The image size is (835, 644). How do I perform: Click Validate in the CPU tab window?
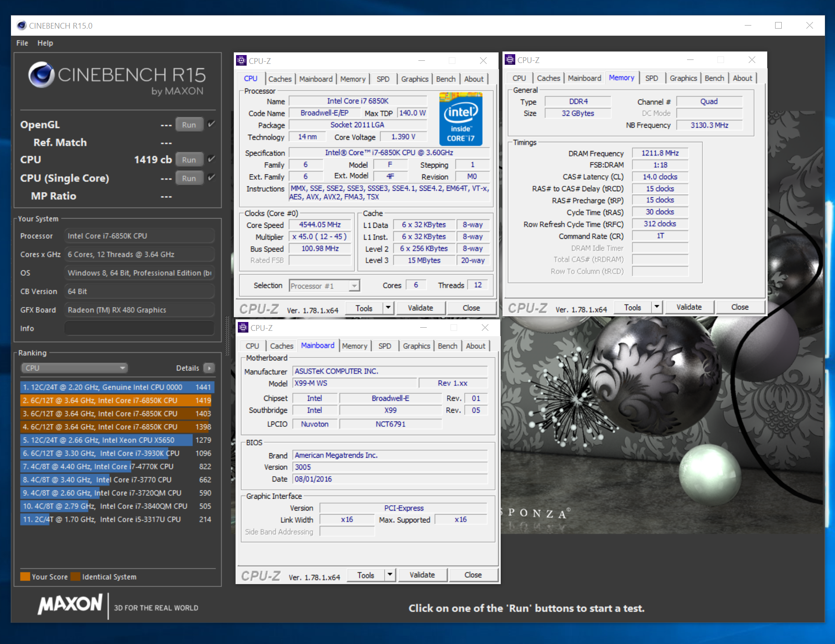pos(421,308)
